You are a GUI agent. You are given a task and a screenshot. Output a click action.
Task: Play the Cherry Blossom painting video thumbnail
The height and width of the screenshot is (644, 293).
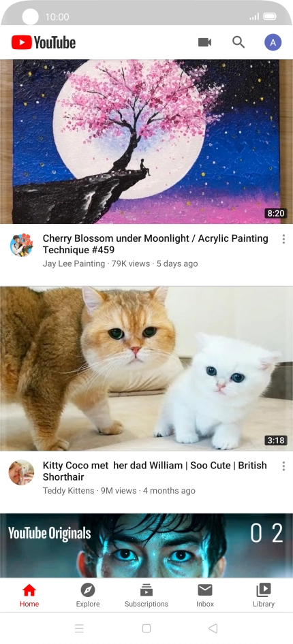click(146, 142)
